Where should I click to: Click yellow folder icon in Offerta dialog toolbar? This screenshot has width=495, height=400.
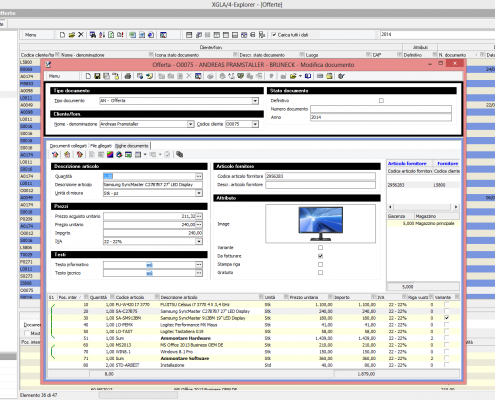point(329,76)
